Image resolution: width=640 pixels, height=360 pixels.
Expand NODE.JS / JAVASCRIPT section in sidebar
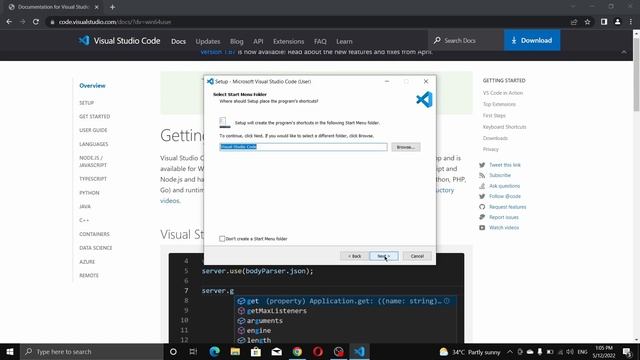93,161
